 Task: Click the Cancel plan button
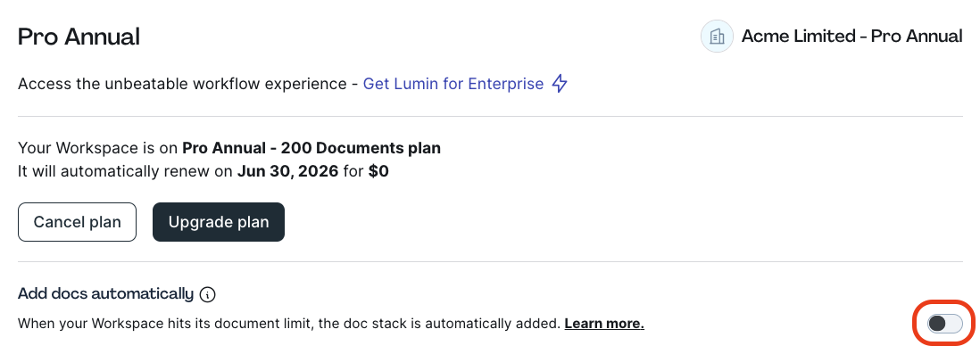(x=77, y=222)
